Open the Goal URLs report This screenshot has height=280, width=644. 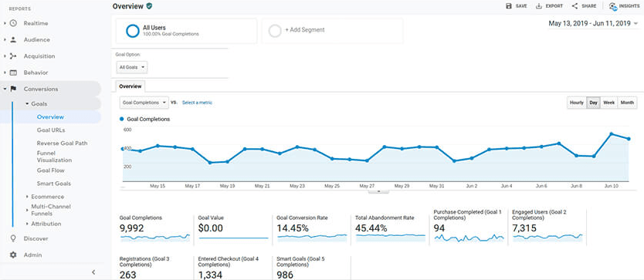[x=51, y=130]
